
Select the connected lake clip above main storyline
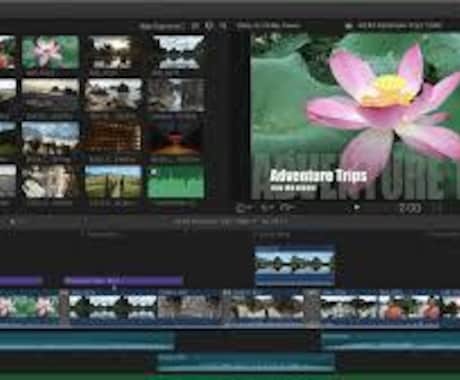pyautogui.click(x=295, y=266)
